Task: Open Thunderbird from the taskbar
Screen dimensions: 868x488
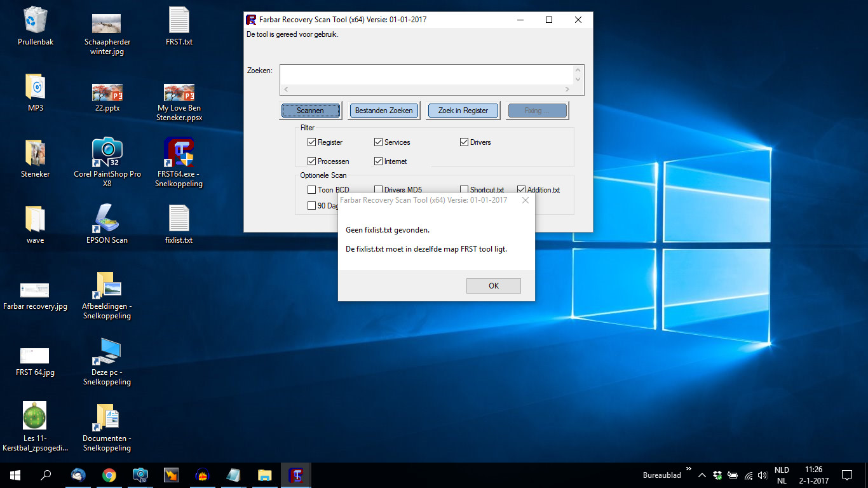Action: (x=78, y=475)
